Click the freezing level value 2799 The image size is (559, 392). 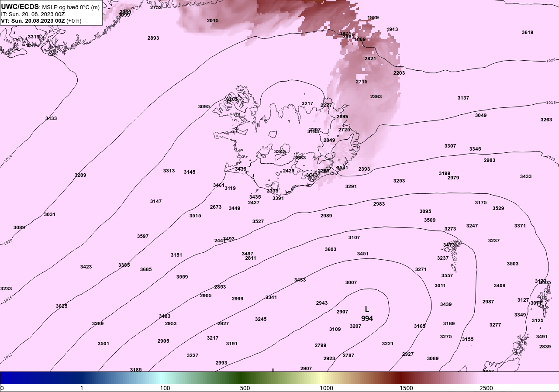[321, 345]
